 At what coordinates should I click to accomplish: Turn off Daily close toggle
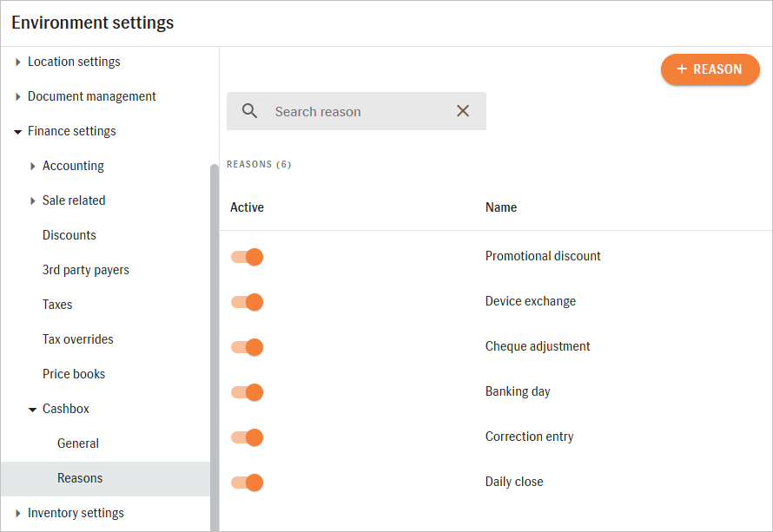pyautogui.click(x=247, y=483)
